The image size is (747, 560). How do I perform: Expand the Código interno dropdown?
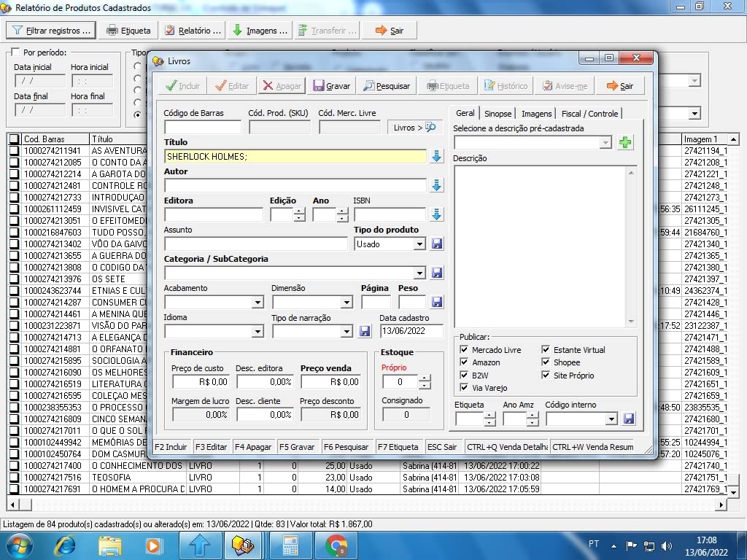(x=612, y=419)
